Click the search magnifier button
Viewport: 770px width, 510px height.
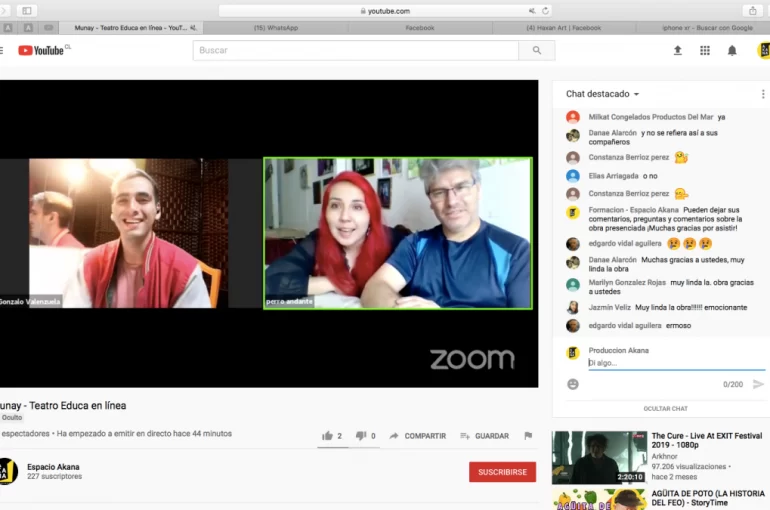[x=537, y=50]
